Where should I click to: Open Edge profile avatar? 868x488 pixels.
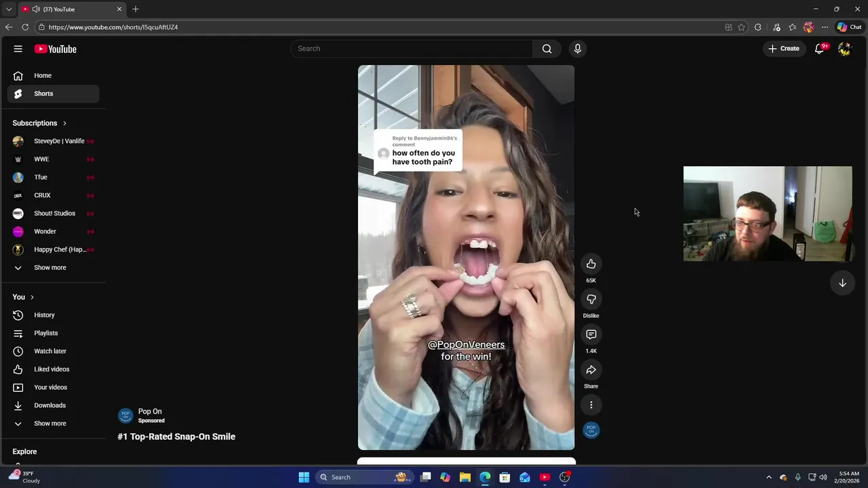pyautogui.click(x=808, y=27)
